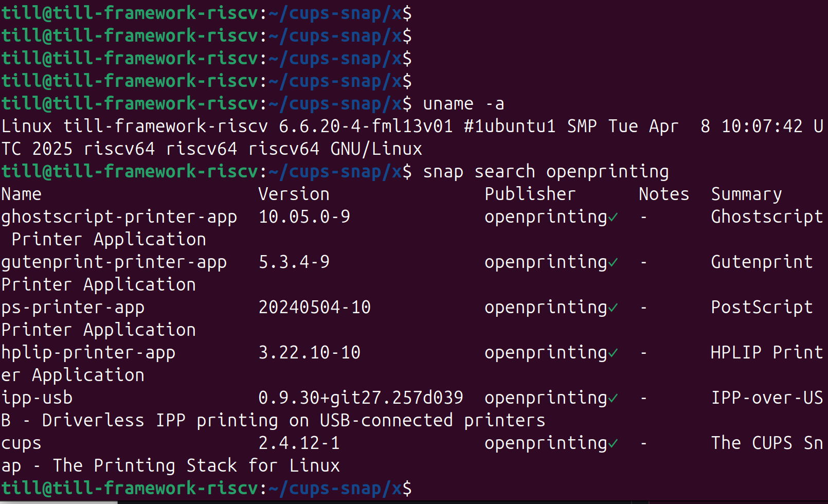Click the verified checkmark in gutenprint-printer-app row
Screen dimensions: 828x504
pos(613,263)
